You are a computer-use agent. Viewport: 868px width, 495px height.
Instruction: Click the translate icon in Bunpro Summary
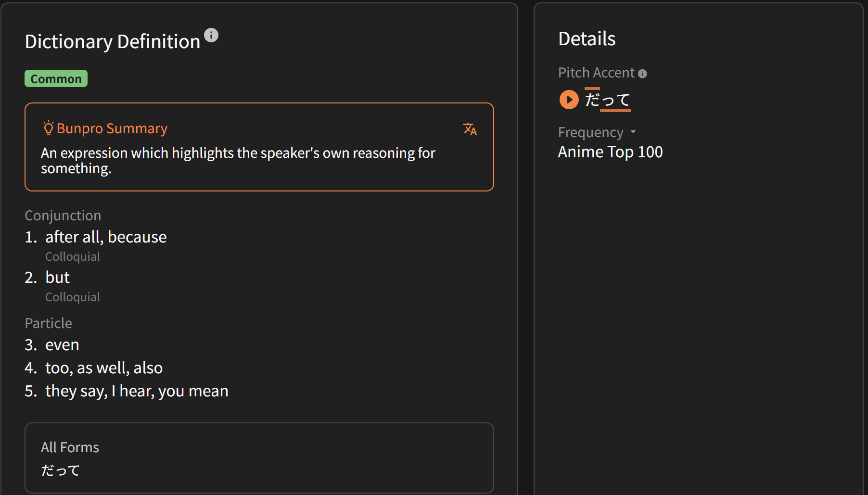[x=470, y=129]
